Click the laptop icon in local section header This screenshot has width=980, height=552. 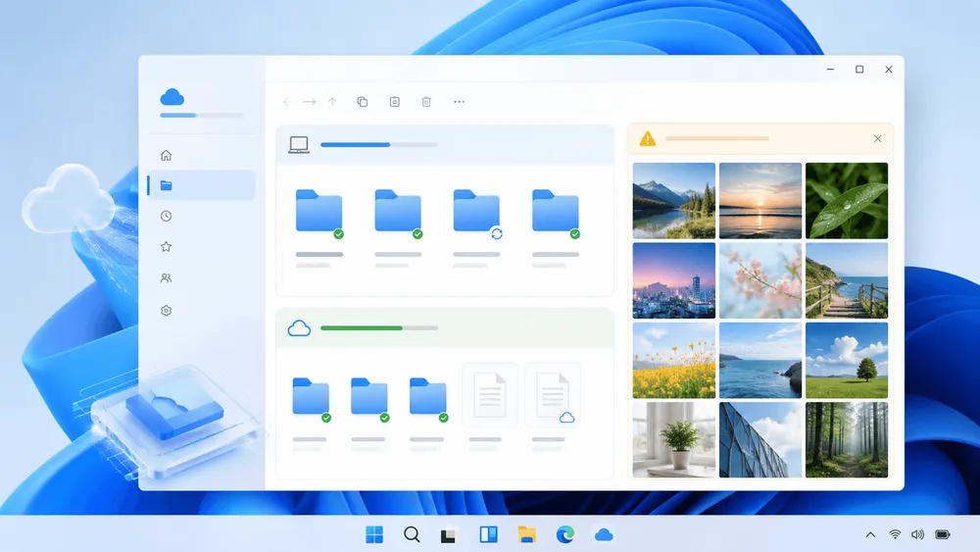299,145
